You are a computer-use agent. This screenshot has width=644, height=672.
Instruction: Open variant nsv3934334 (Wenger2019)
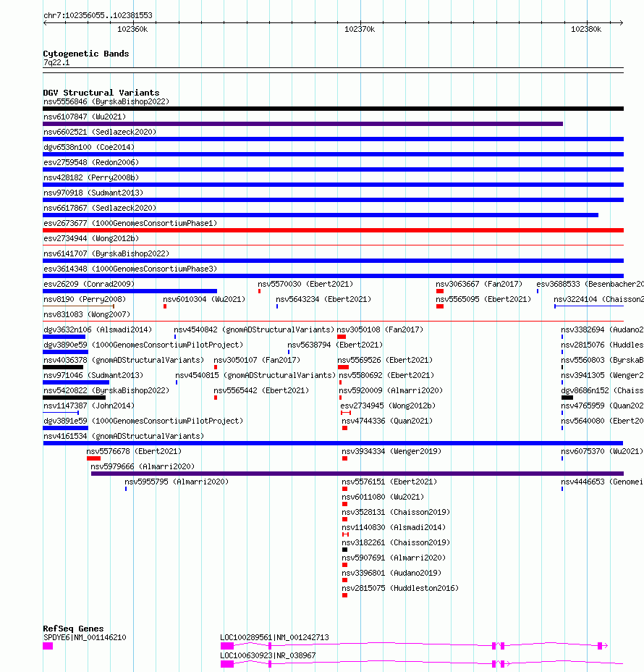(x=391, y=451)
